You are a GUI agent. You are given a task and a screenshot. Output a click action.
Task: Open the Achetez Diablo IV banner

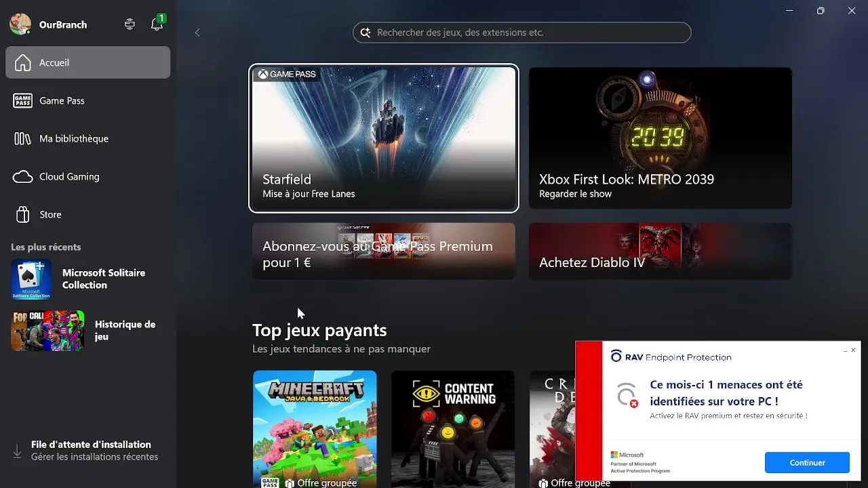(660, 251)
